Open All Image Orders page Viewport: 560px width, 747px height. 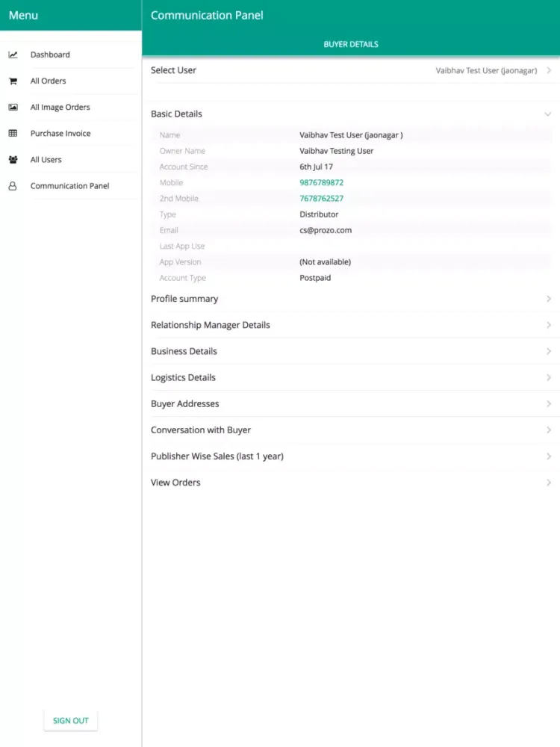[70, 107]
